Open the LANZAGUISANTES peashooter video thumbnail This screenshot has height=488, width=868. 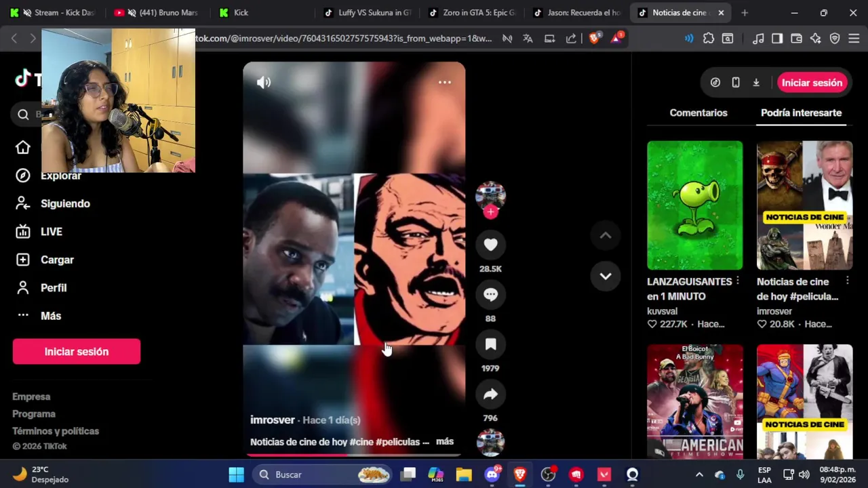[694, 205]
